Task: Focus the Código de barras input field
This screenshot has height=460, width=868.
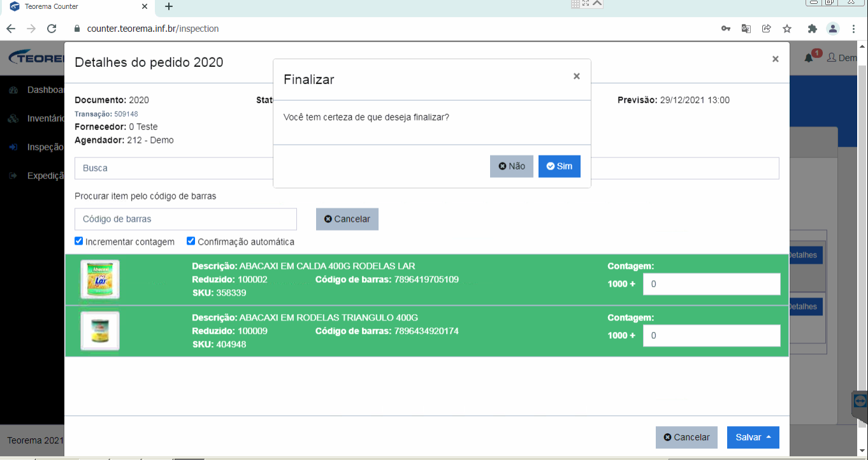Action: 185,219
